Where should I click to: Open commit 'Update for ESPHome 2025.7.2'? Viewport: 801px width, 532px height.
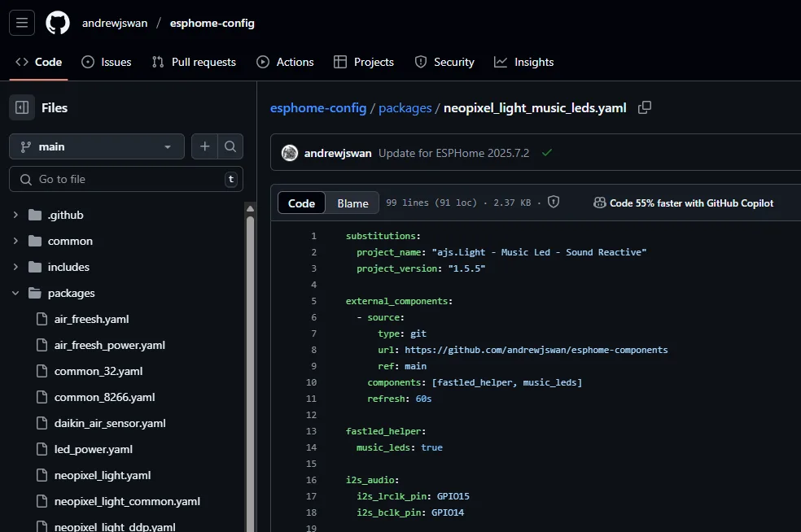click(453, 153)
